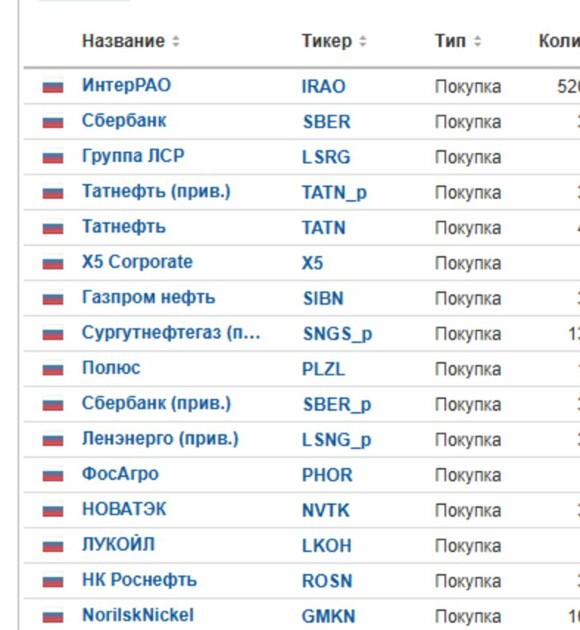Click the flag icon next to X5 Corporate
Image resolution: width=580 pixels, height=630 pixels.
[x=53, y=263]
